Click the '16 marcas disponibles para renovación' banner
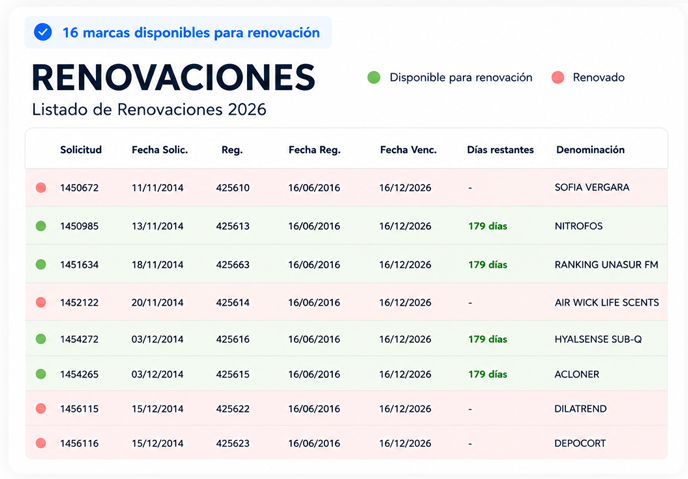Viewport: 688px width, 479px height. click(178, 32)
